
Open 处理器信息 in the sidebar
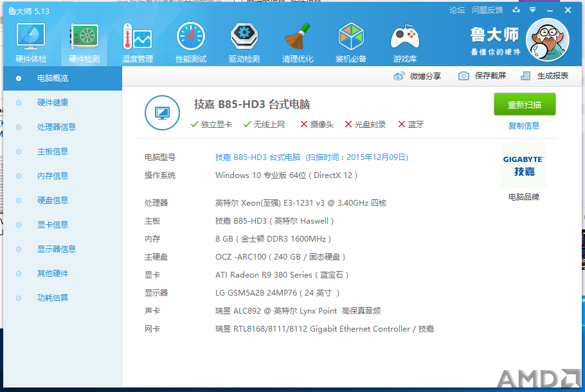point(63,127)
